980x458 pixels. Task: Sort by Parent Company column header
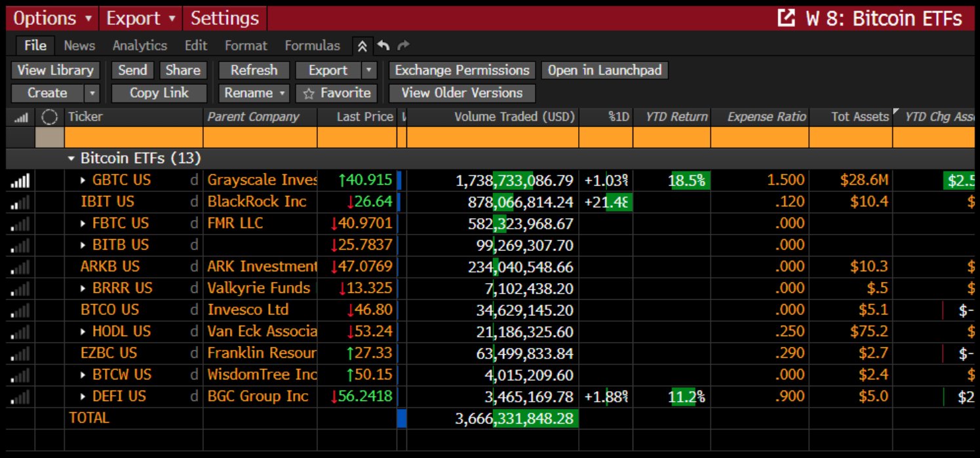pos(260,117)
